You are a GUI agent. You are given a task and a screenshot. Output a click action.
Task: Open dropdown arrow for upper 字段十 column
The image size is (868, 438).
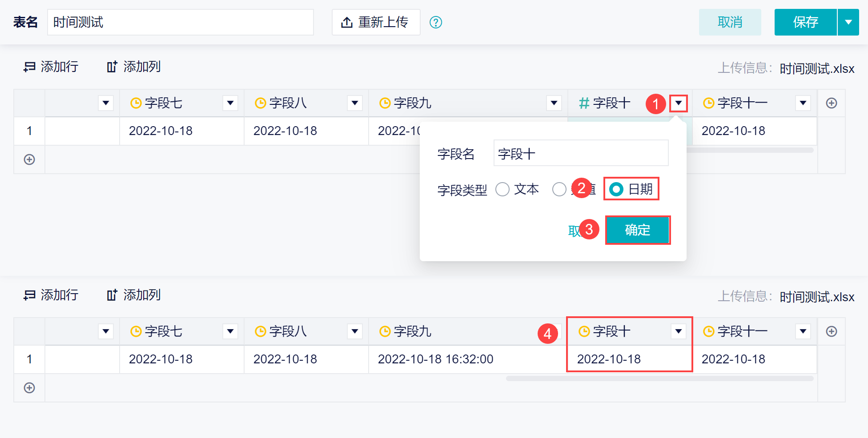point(678,103)
